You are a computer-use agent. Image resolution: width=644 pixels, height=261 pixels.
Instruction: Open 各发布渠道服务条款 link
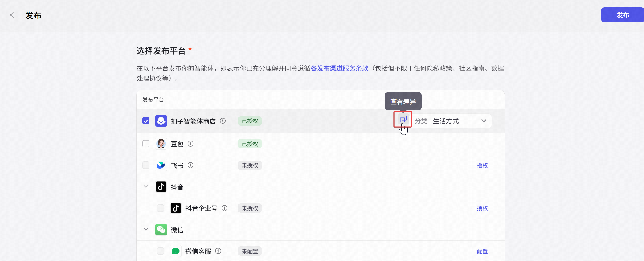tap(339, 68)
